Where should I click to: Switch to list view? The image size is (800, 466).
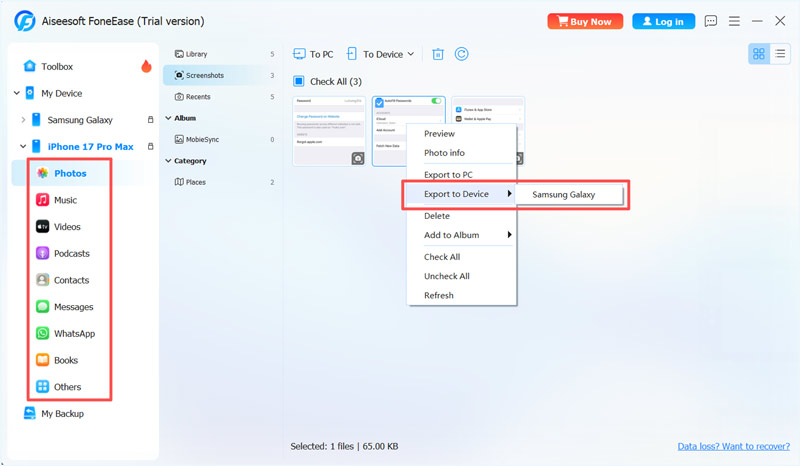click(780, 54)
